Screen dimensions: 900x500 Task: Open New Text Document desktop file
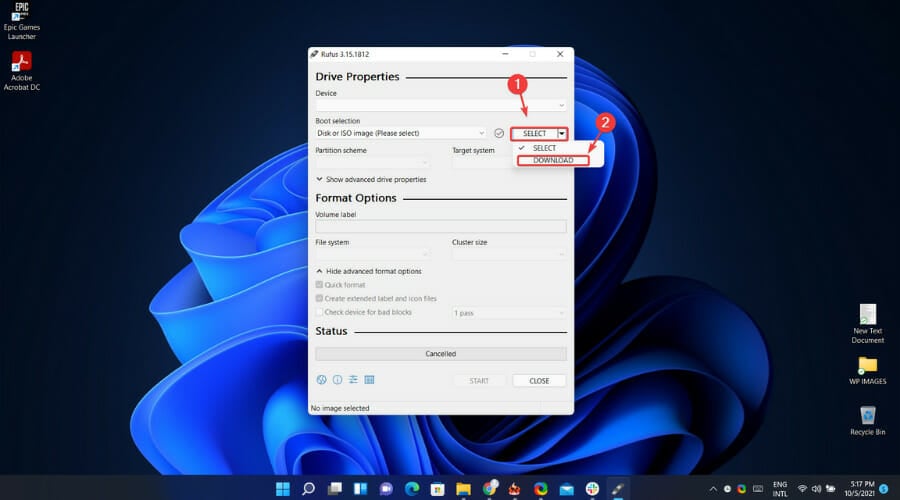pos(867,324)
